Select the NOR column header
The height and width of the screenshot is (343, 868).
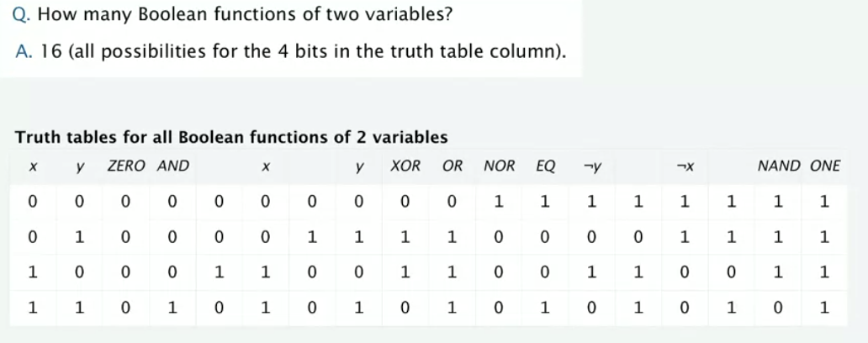pos(499,166)
